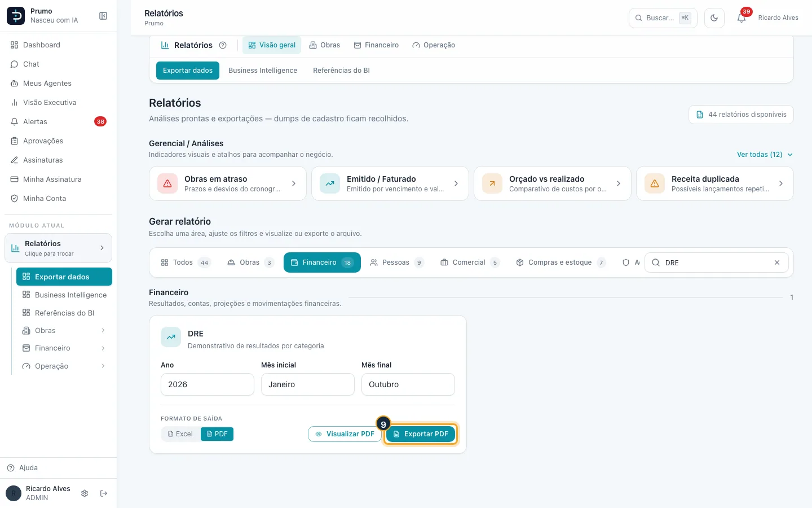Open Visão Executiva in the sidebar
The width and height of the screenshot is (812, 508).
[x=59, y=103]
